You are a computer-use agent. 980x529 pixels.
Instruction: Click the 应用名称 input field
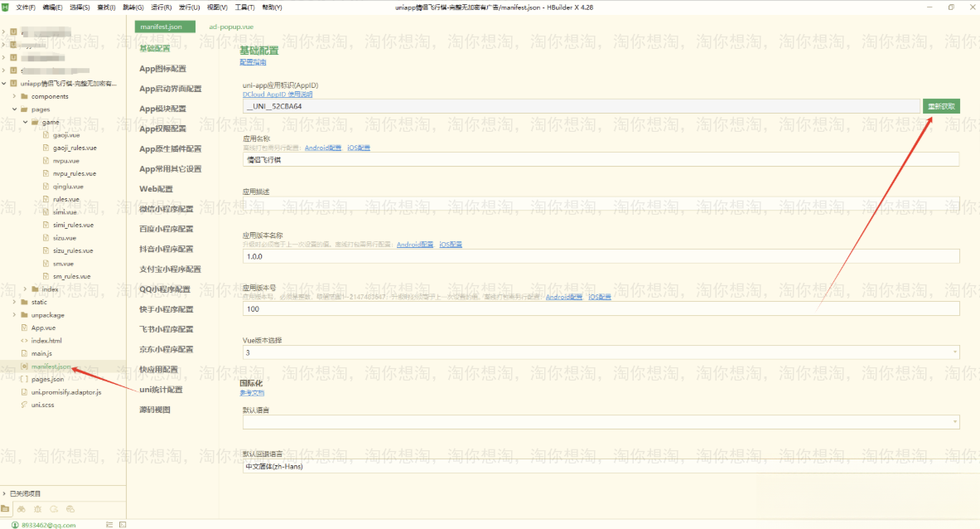601,160
